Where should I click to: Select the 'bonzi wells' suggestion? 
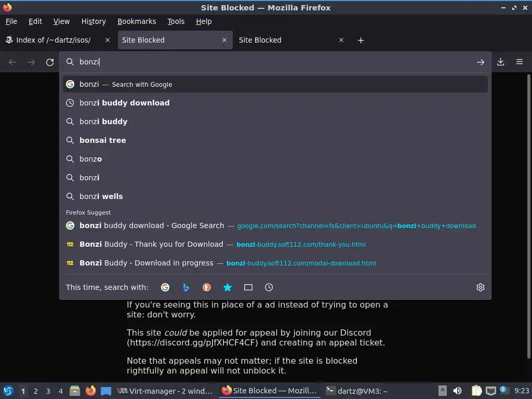(275, 196)
